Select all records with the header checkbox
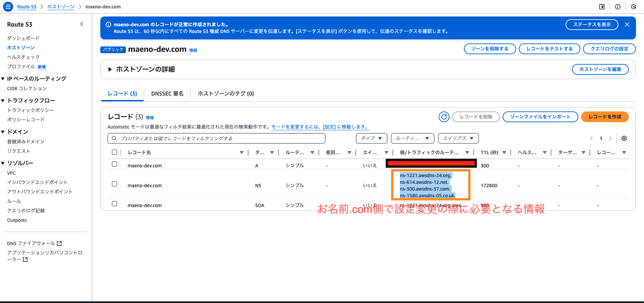The height and width of the screenshot is (303, 644). (x=114, y=152)
